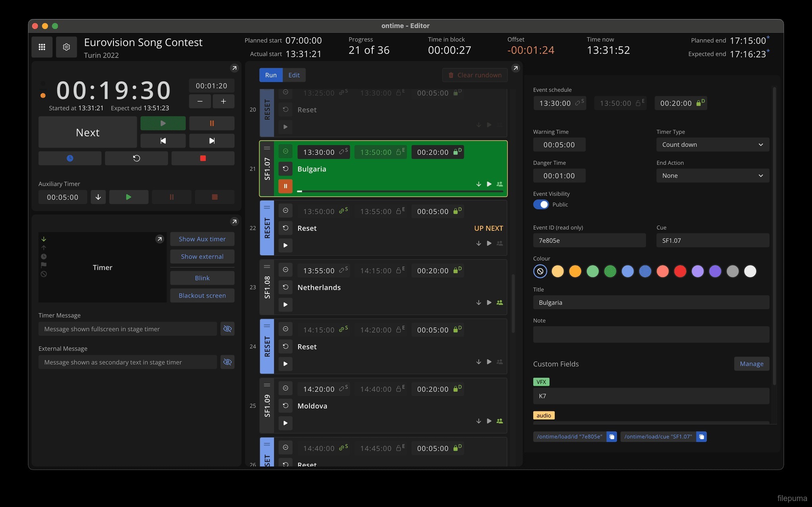
Task: Select the red colour swatch
Action: tap(680, 272)
